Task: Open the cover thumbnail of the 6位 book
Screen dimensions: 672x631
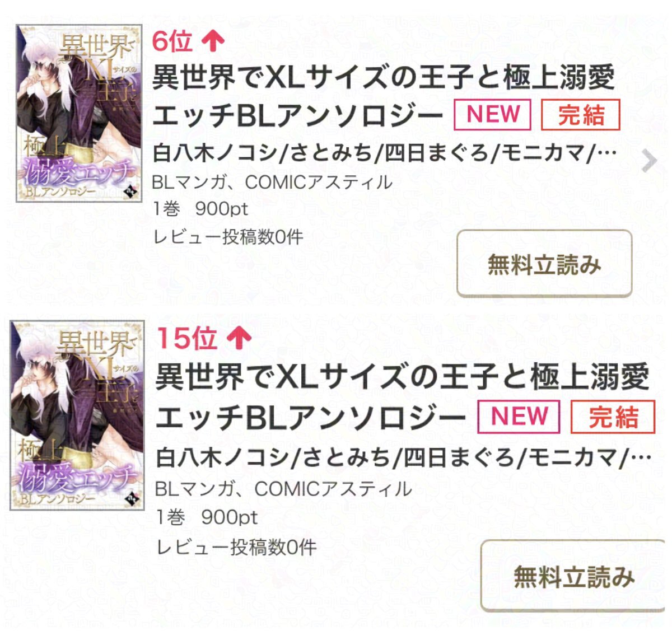Action: point(79,113)
